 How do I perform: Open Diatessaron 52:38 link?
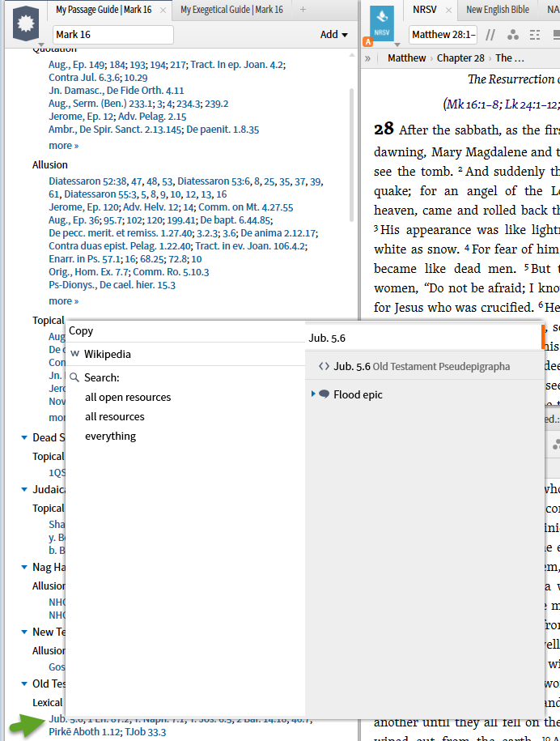click(x=88, y=181)
